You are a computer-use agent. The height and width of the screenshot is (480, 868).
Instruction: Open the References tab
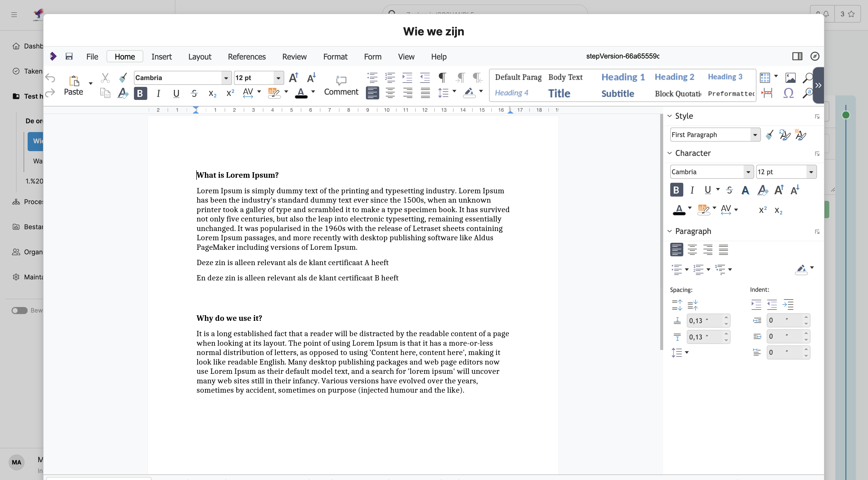247,56
